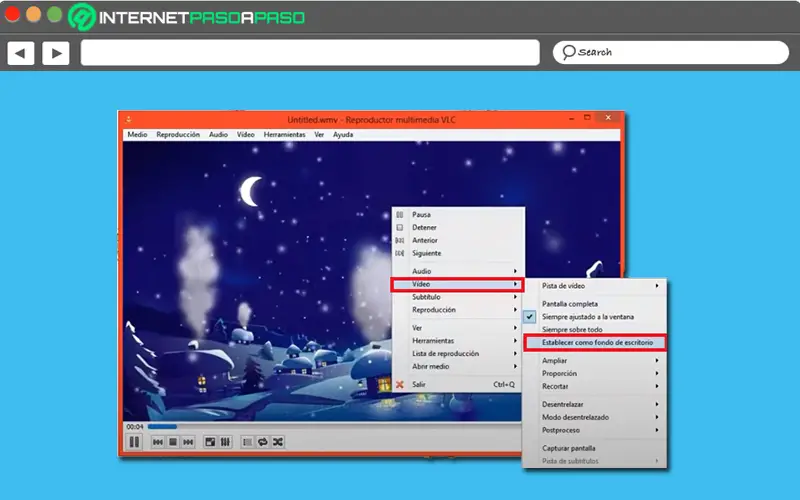800x500 pixels.
Task: Uncheck Siempre ajustado a la ventana
Action: pos(594,317)
